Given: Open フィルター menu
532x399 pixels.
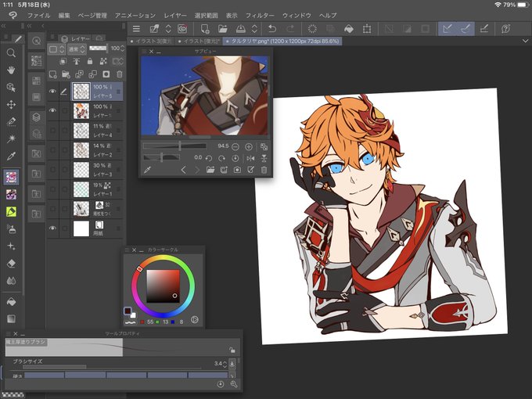Looking at the screenshot, I should tap(260, 16).
